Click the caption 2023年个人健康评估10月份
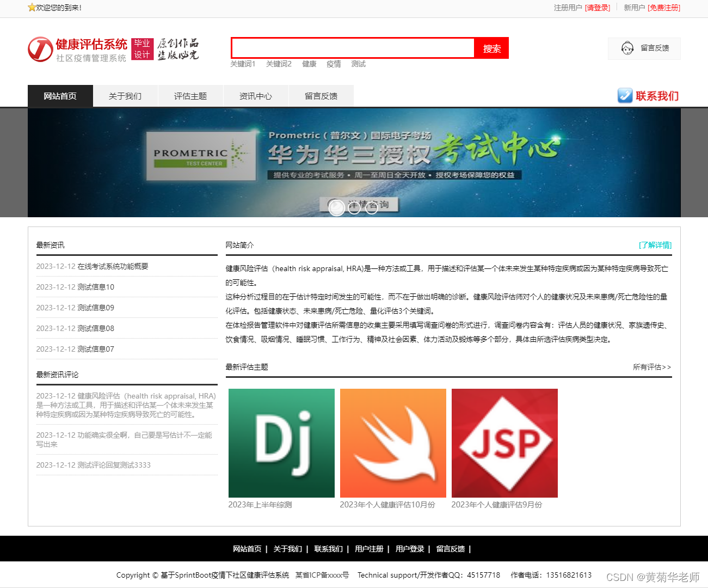The height and width of the screenshot is (588, 708). [387, 505]
